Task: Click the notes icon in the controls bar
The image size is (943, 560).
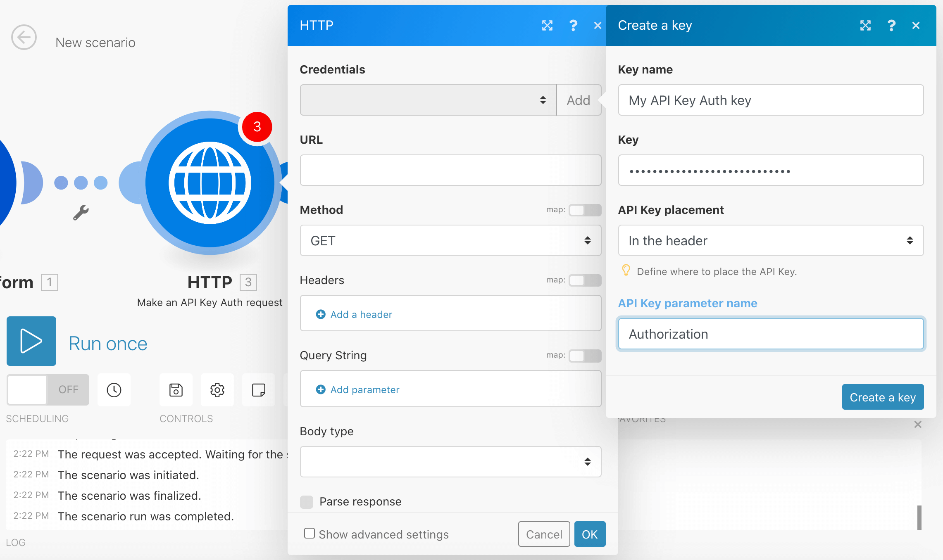Action: (x=258, y=389)
